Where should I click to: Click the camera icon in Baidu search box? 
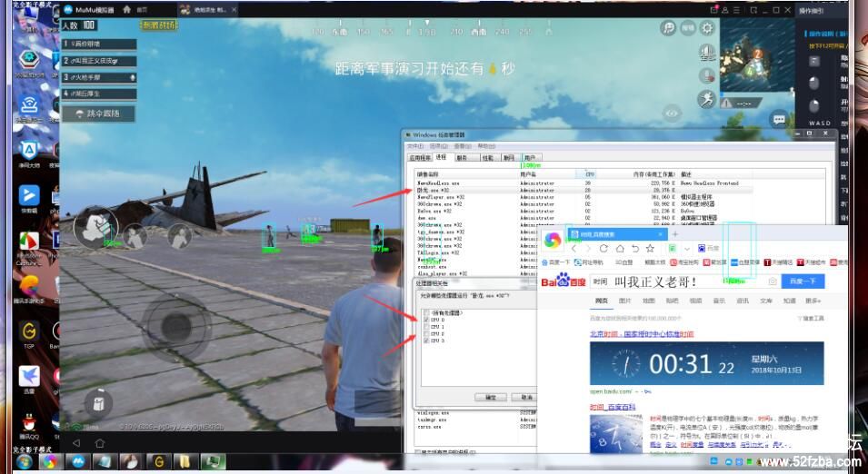tap(773, 281)
